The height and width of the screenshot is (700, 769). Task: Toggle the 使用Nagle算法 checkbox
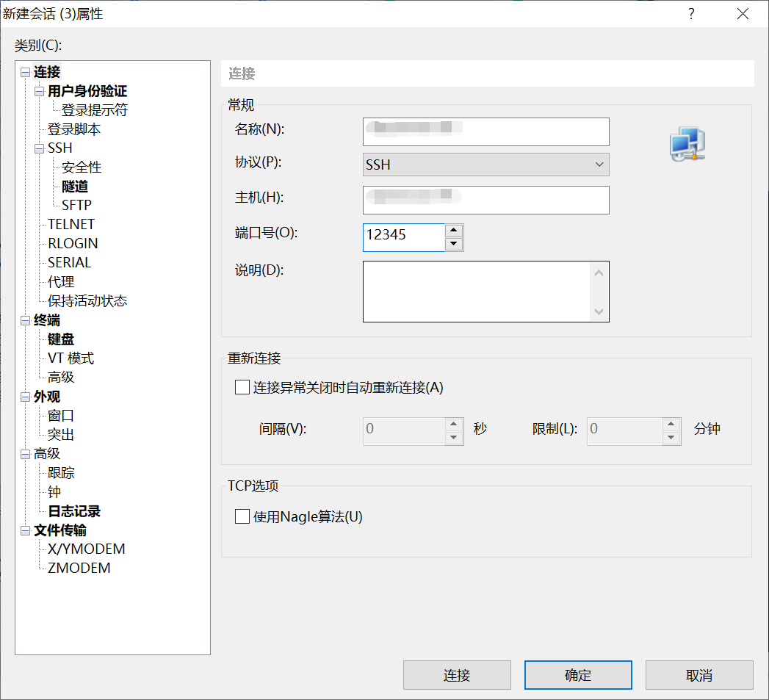242,516
